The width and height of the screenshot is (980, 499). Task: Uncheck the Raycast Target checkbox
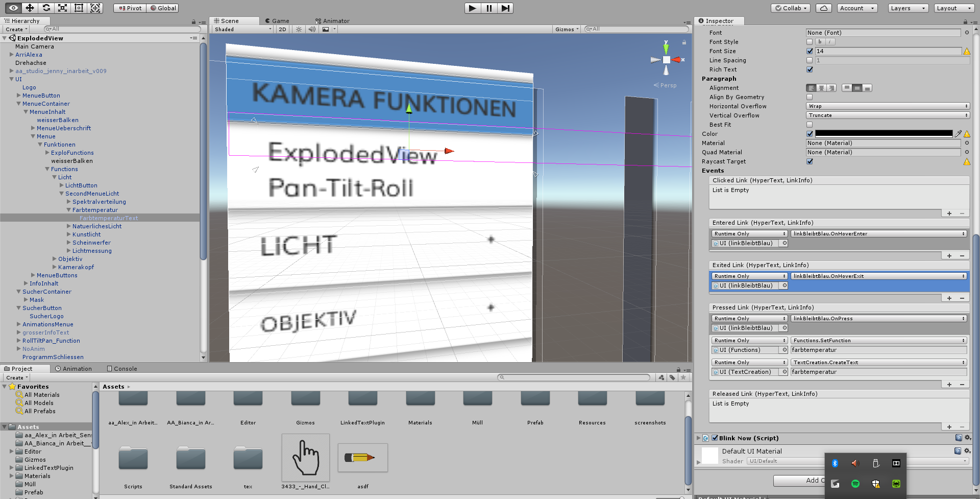(810, 161)
